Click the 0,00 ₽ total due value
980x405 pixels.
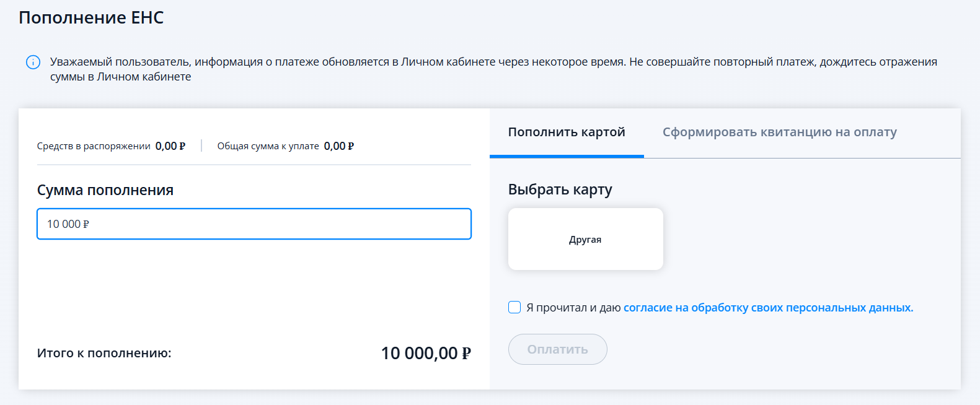[x=338, y=146]
